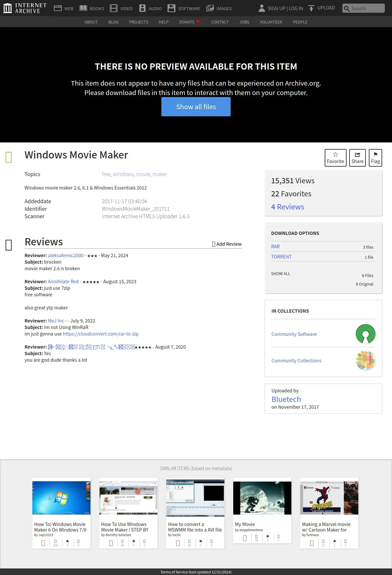Open Windows 7 desktop thumbnail

tap(61, 498)
